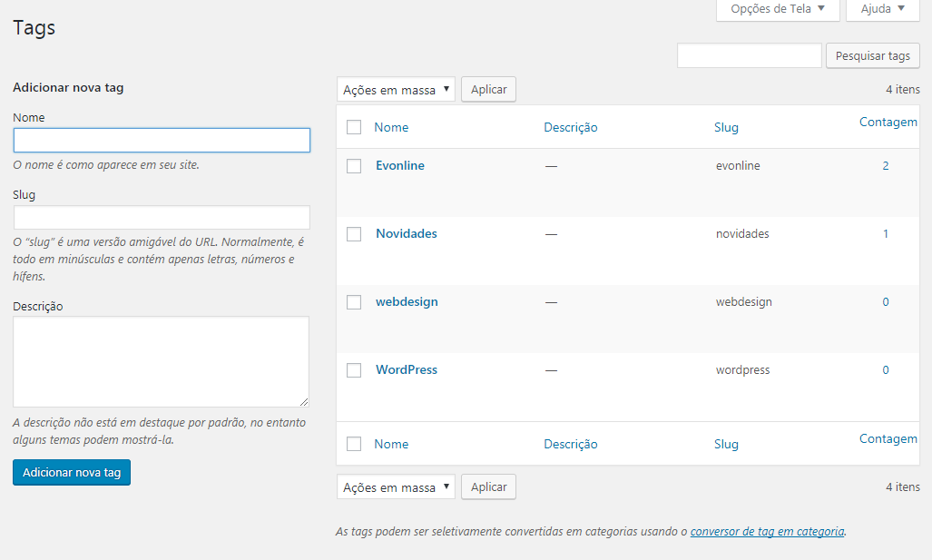Click the wordpress slug text
Screen dimensions: 932x560
[x=742, y=370]
